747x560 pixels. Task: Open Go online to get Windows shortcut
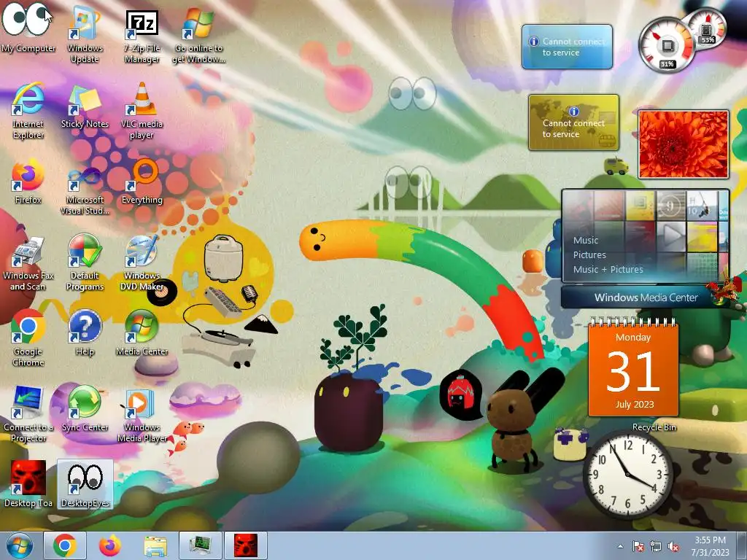(198, 35)
